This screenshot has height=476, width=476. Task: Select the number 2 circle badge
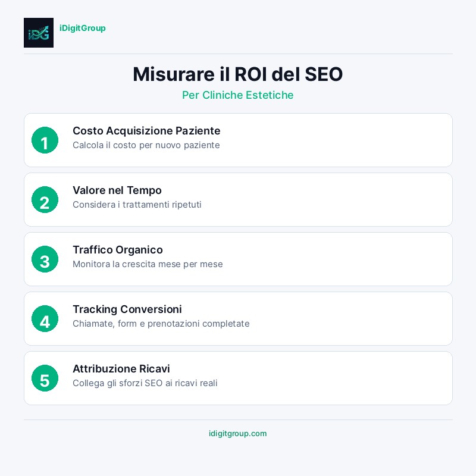coord(45,200)
